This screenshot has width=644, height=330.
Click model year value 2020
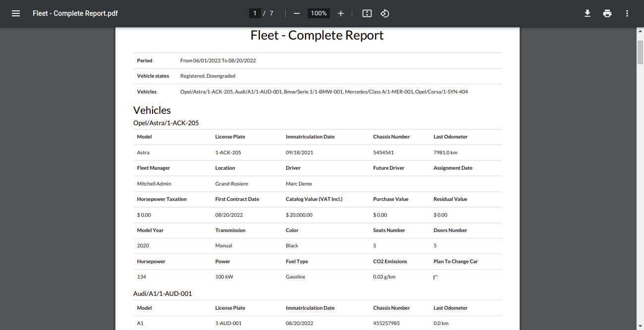pos(143,245)
